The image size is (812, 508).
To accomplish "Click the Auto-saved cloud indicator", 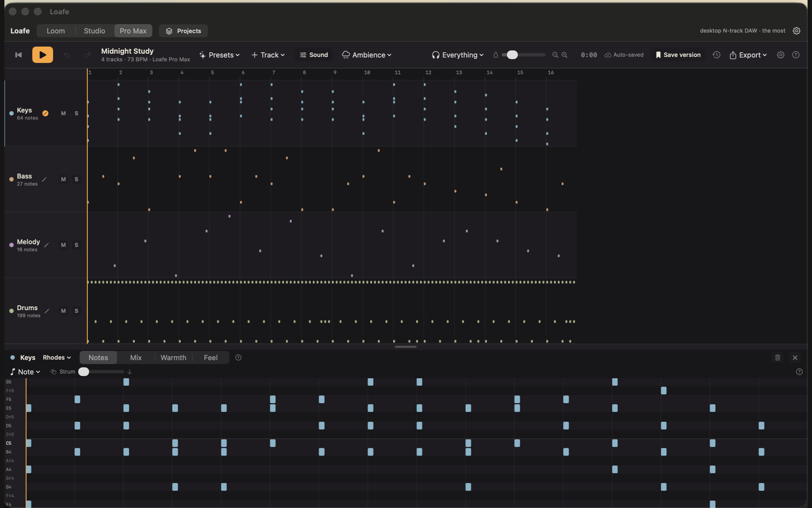I will 624,55.
